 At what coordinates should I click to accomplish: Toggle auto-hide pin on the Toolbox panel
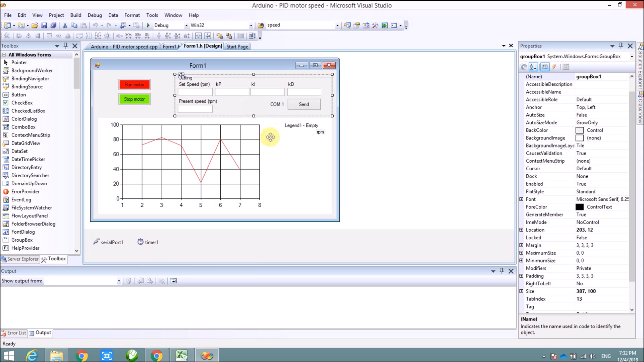click(66, 46)
